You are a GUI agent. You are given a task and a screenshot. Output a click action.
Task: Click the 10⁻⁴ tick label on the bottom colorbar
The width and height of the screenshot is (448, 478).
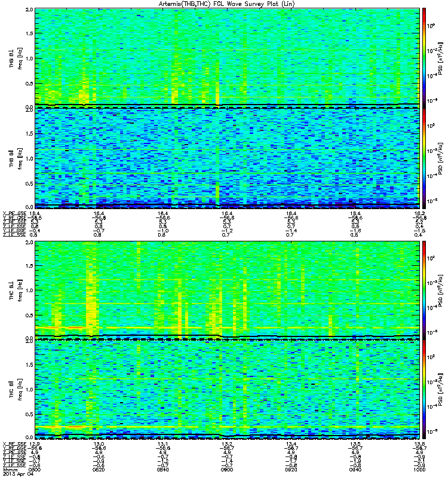(x=432, y=406)
